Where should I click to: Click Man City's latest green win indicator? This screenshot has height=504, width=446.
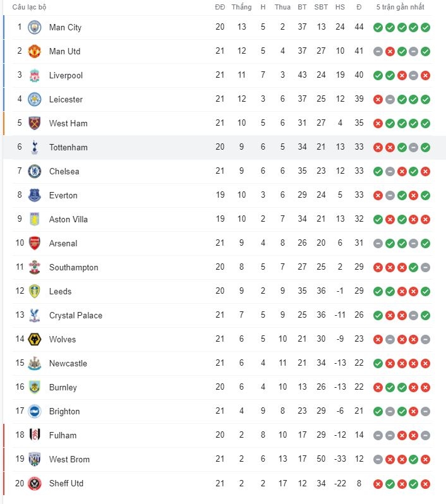[425, 27]
